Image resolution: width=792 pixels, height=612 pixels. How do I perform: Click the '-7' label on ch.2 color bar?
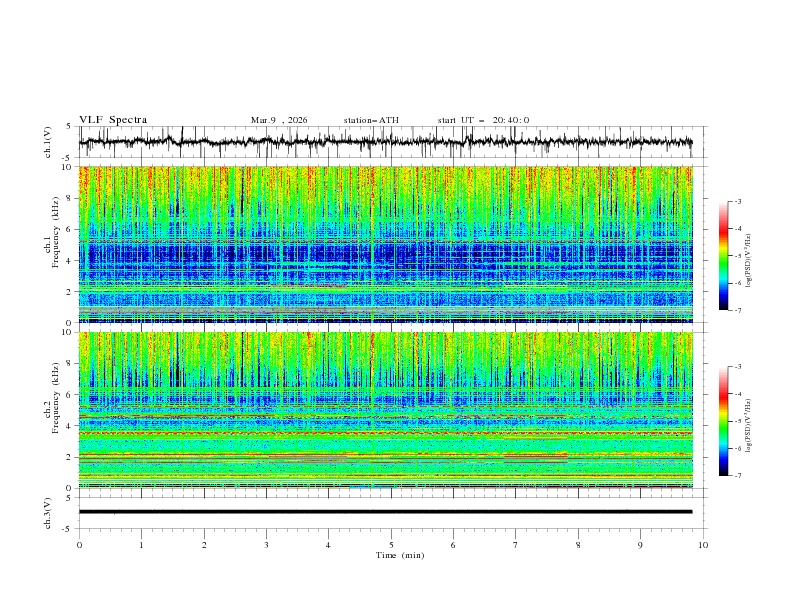click(737, 476)
